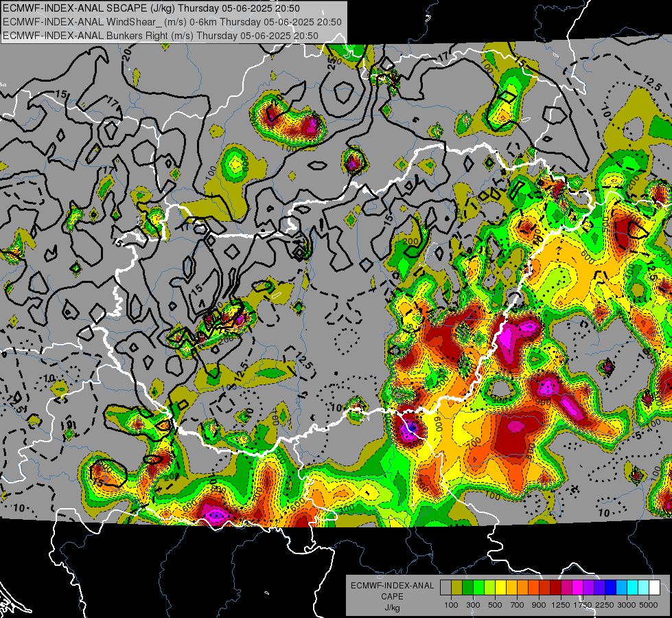
Task: Click the 1750 value on legend scale
Action: click(583, 605)
